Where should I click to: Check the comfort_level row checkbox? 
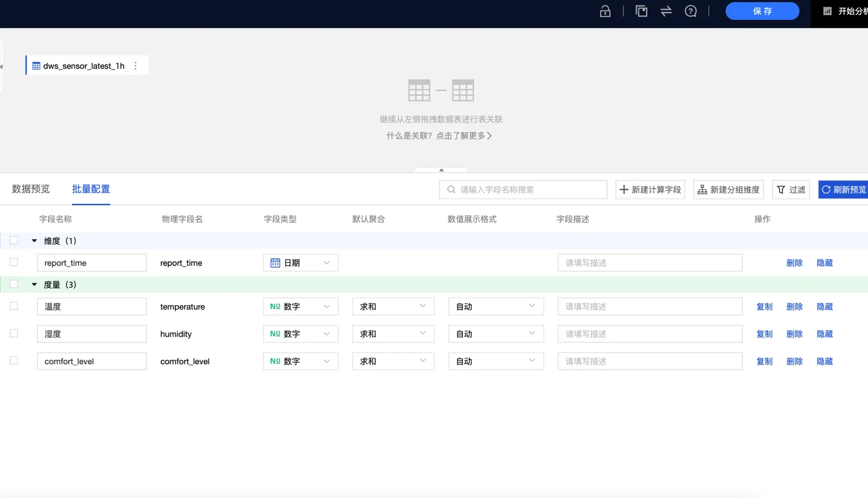[14, 360]
